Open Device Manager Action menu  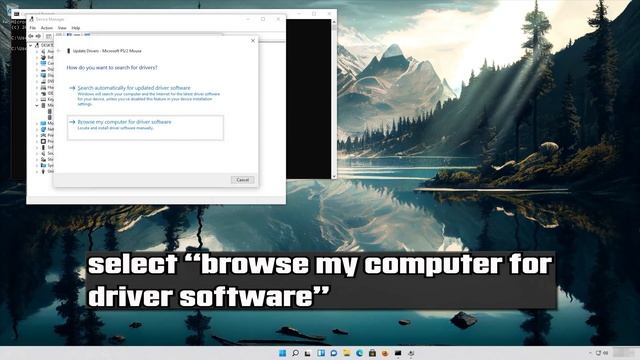pos(47,28)
